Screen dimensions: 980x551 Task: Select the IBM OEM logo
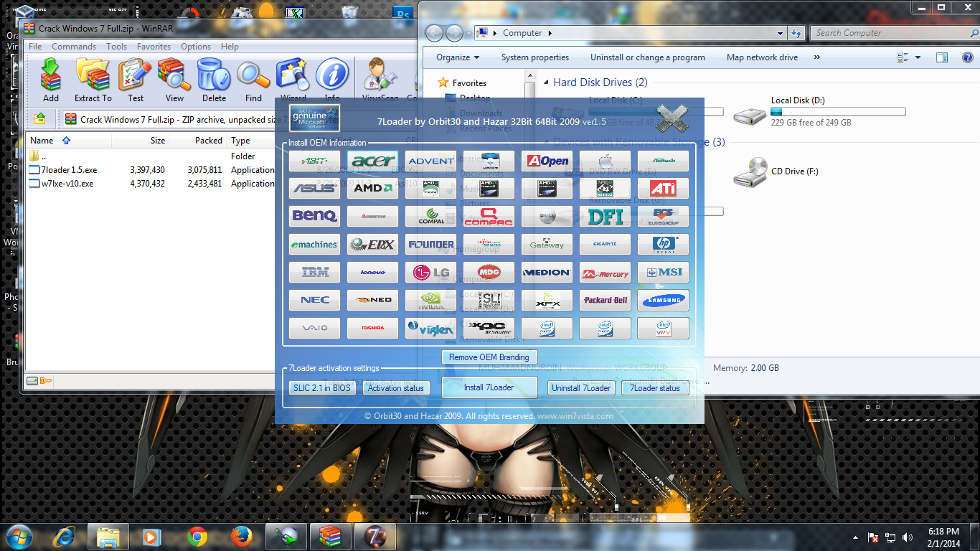[315, 272]
